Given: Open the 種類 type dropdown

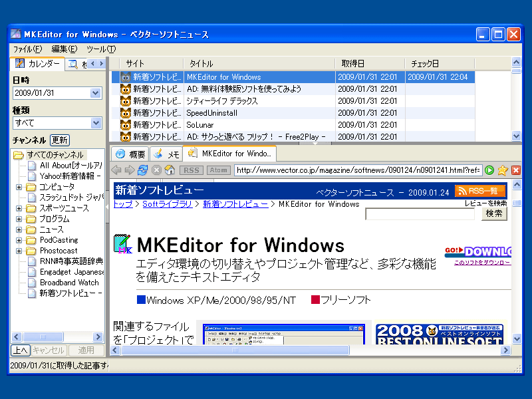Looking at the screenshot, I should pos(96,123).
